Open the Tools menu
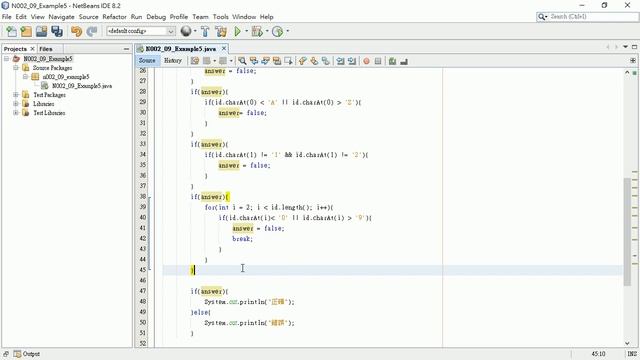Viewport: 640px width, 360px height. (x=220, y=17)
